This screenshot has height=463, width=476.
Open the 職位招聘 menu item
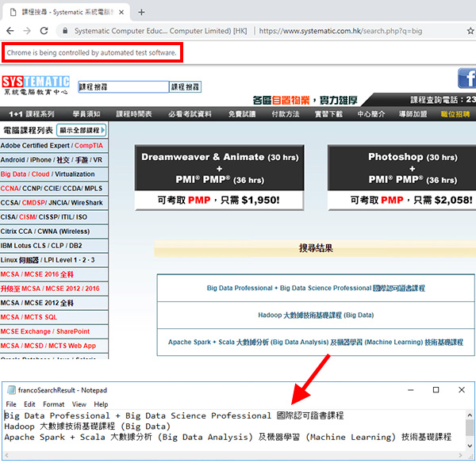(455, 114)
